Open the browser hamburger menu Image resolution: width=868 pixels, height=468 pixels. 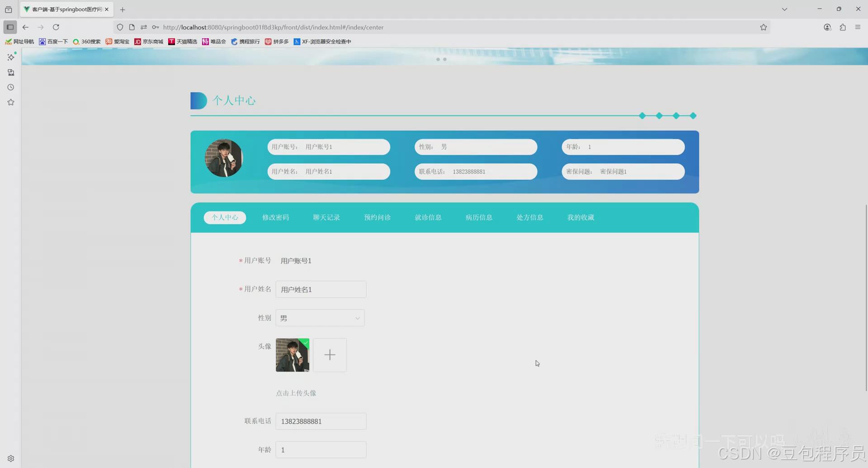pyautogui.click(x=858, y=27)
